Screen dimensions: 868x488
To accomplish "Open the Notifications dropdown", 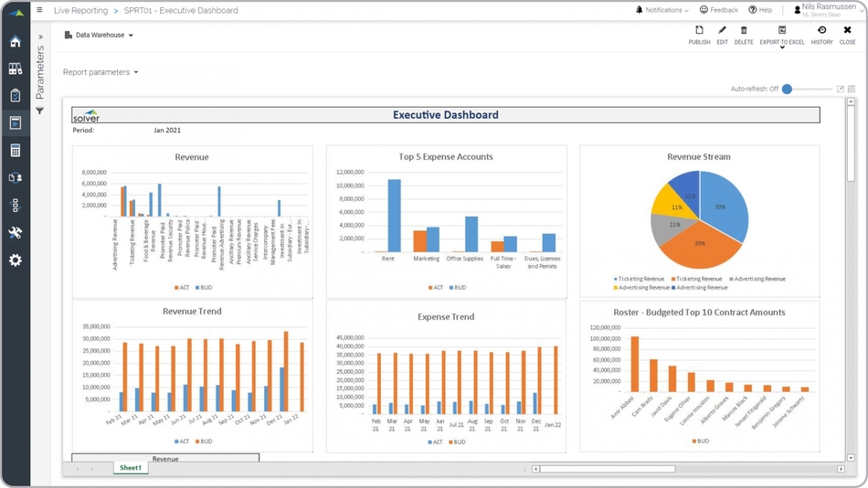I will click(662, 10).
